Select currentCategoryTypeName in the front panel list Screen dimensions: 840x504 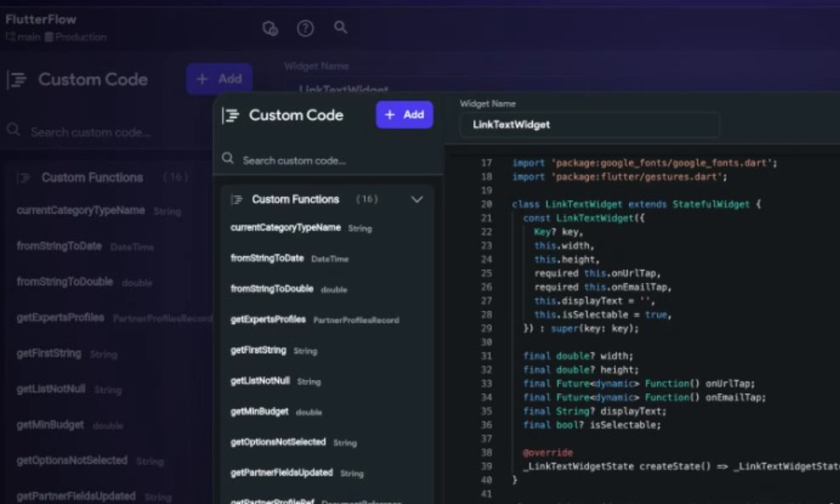click(x=286, y=228)
